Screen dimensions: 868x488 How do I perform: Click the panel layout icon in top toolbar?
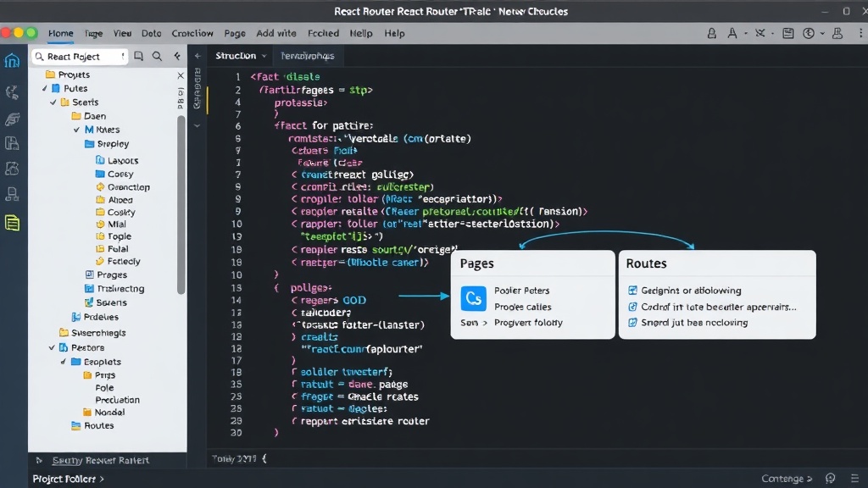[x=788, y=33]
